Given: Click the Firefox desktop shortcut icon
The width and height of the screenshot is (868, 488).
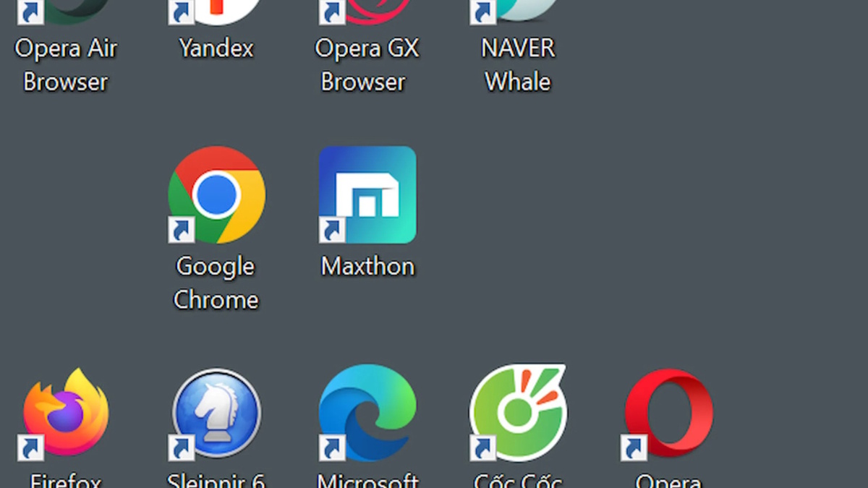Looking at the screenshot, I should (x=65, y=414).
